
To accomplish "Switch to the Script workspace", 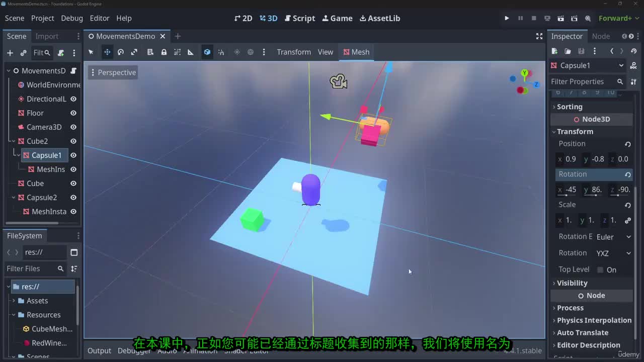I will click(300, 18).
